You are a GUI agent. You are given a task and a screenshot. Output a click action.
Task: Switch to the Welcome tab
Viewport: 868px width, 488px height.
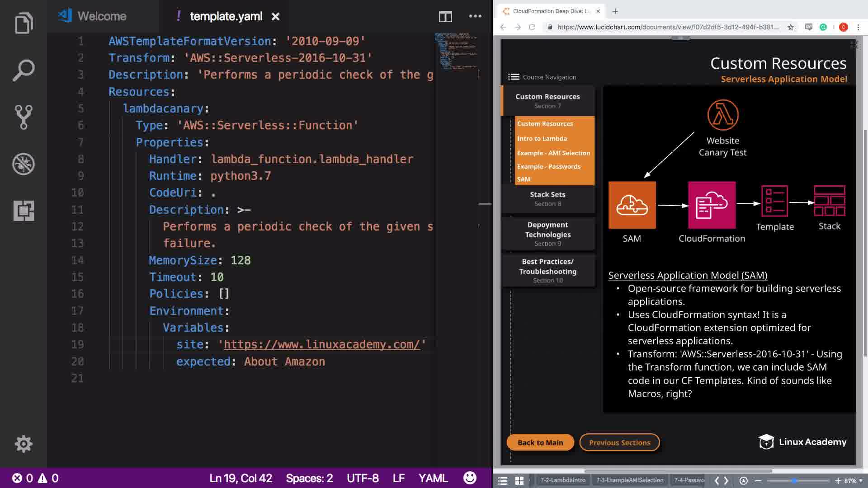coord(102,16)
